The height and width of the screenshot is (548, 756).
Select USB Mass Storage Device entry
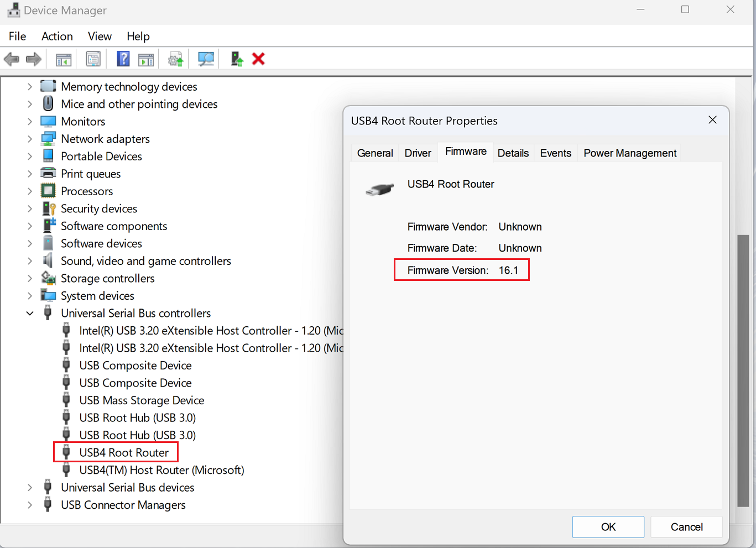tap(142, 400)
